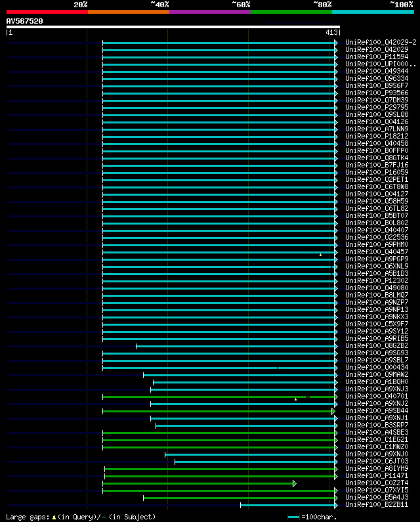Open hit UniRef100_Q49344

(x=377, y=72)
